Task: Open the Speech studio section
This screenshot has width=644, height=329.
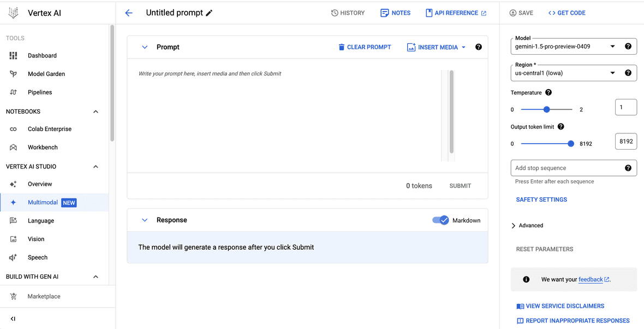Action: (x=37, y=257)
